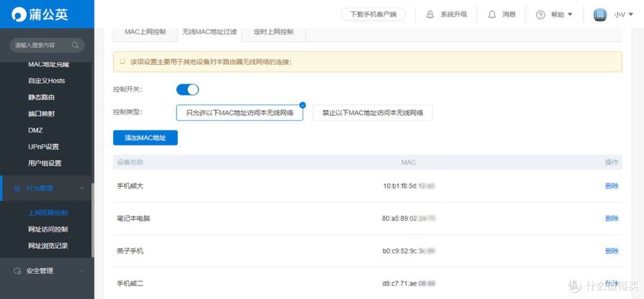The image size is (644, 299).
Task: Click 删除 for 手机熊大
Action: click(x=612, y=186)
